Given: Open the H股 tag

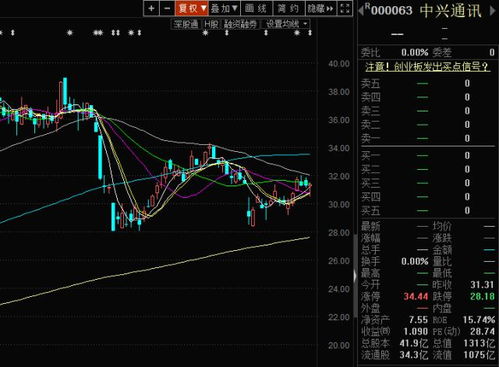Looking at the screenshot, I should (x=211, y=24).
